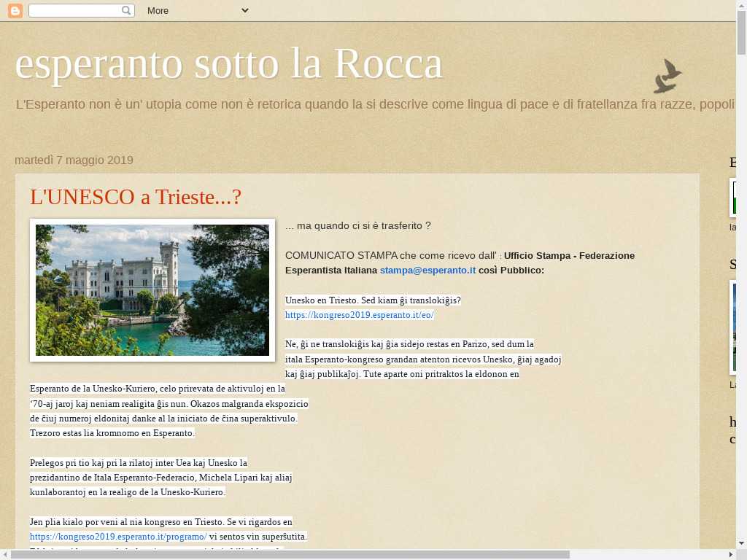Open the Miramare castle photo
This screenshot has width=747, height=560.
[152, 290]
